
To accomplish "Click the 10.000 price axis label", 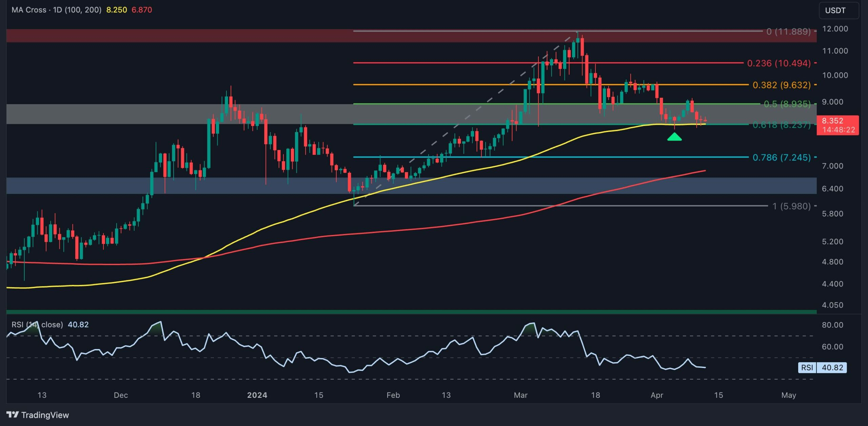I will (x=835, y=75).
